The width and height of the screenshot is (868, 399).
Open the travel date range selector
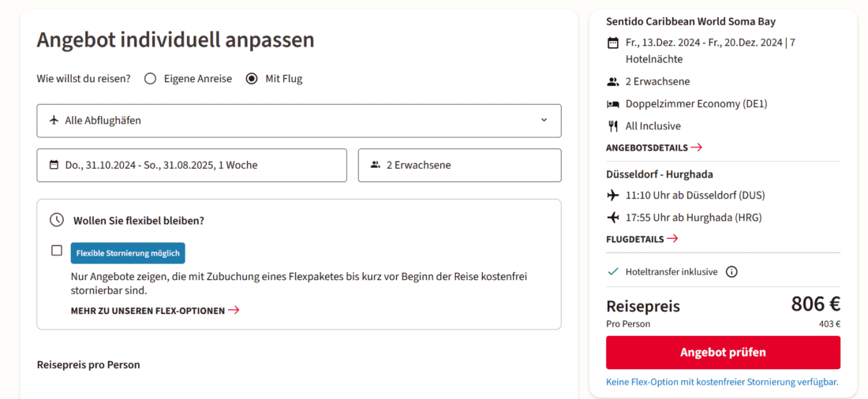pyautogui.click(x=192, y=166)
